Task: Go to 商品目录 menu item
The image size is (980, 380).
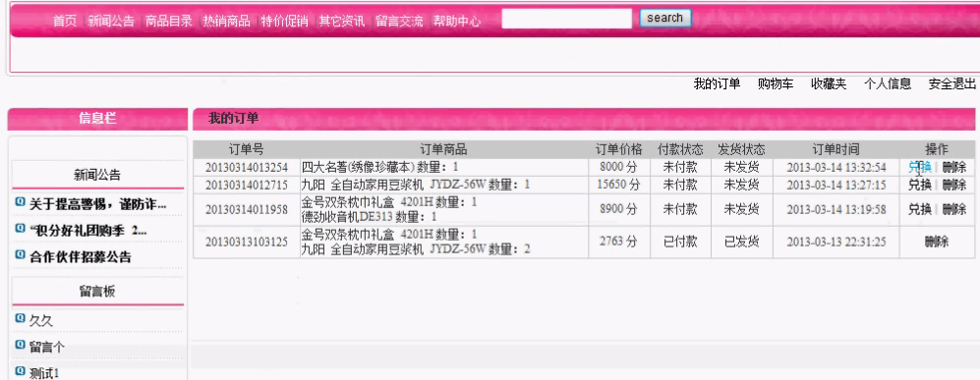Action: [169, 22]
